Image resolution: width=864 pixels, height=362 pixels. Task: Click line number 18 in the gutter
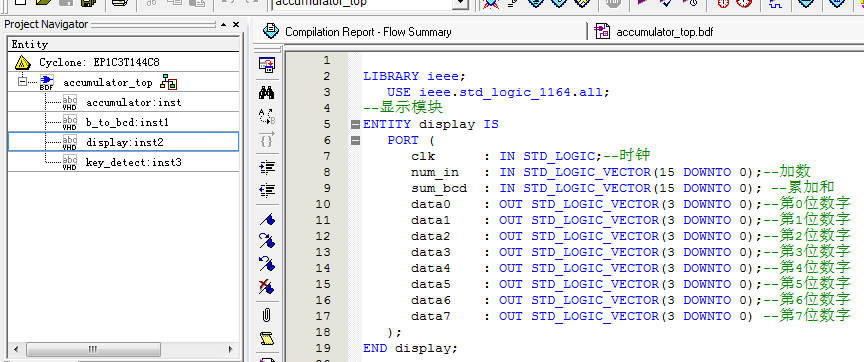[323, 332]
